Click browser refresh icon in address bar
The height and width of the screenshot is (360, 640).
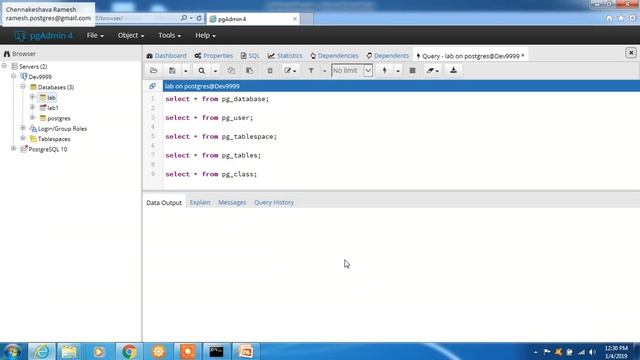199,18
